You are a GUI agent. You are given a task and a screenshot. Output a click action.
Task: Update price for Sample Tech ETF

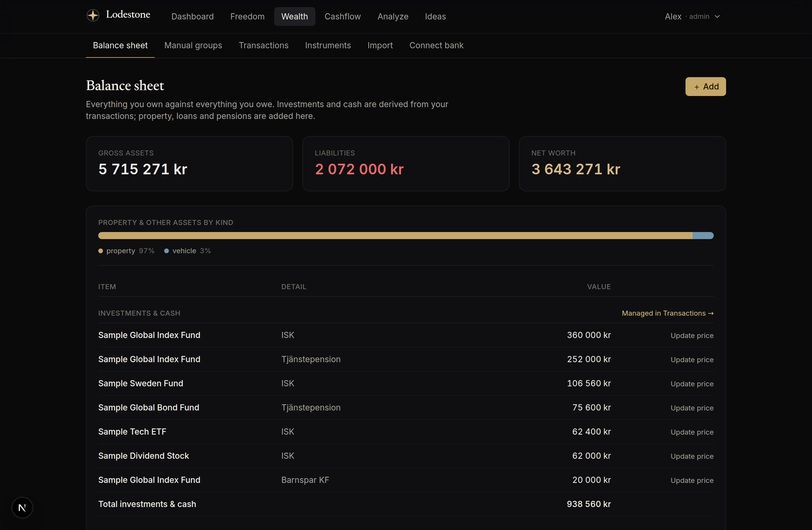click(692, 432)
